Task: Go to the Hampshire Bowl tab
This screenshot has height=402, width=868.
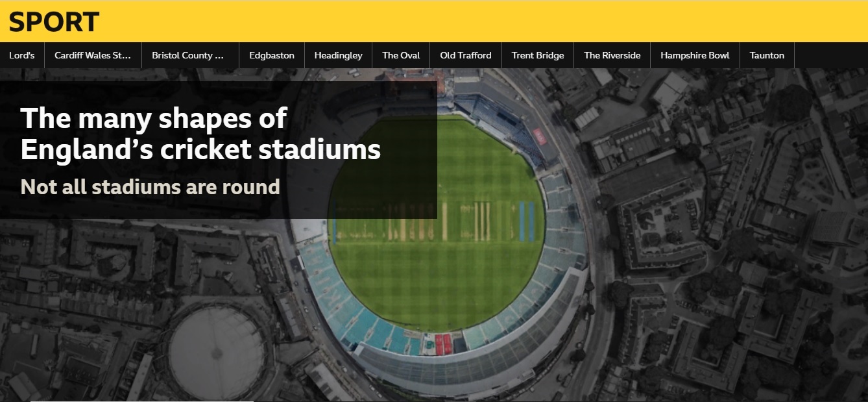Action: [695, 55]
